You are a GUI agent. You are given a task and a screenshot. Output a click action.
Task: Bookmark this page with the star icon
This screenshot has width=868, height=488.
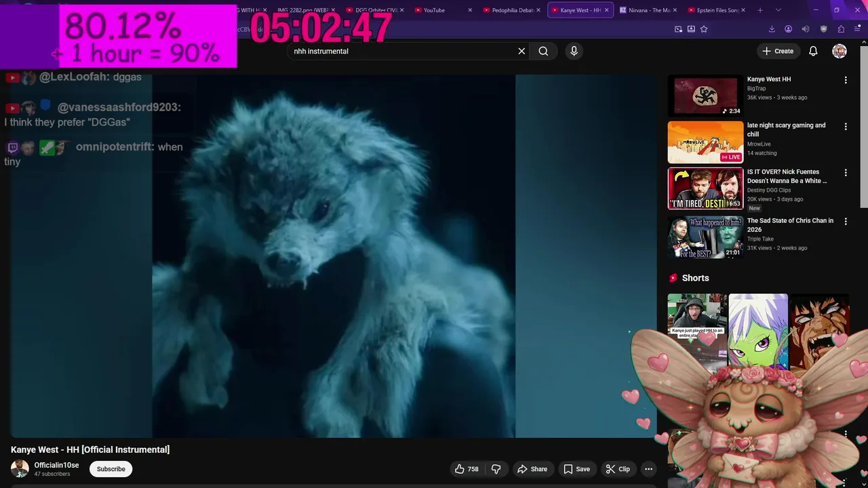[704, 29]
